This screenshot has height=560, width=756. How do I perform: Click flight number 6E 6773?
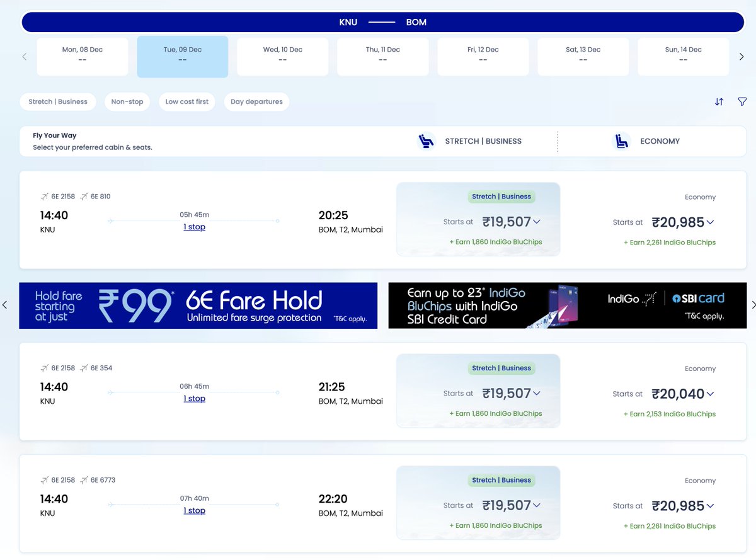[103, 480]
